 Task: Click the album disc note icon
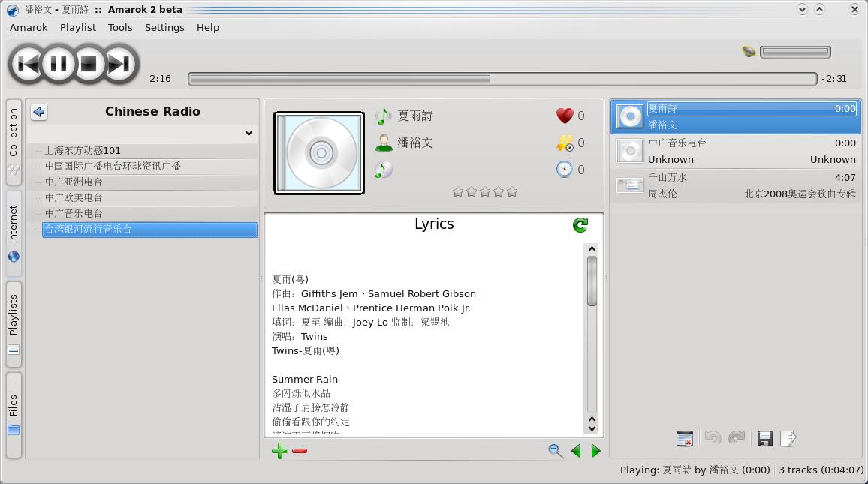[383, 170]
